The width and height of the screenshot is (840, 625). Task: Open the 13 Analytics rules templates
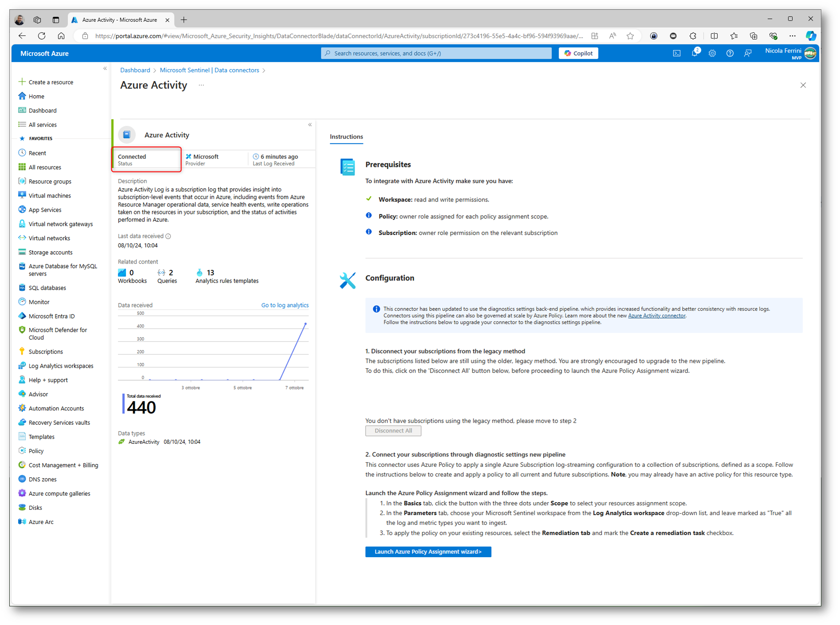[x=227, y=276]
